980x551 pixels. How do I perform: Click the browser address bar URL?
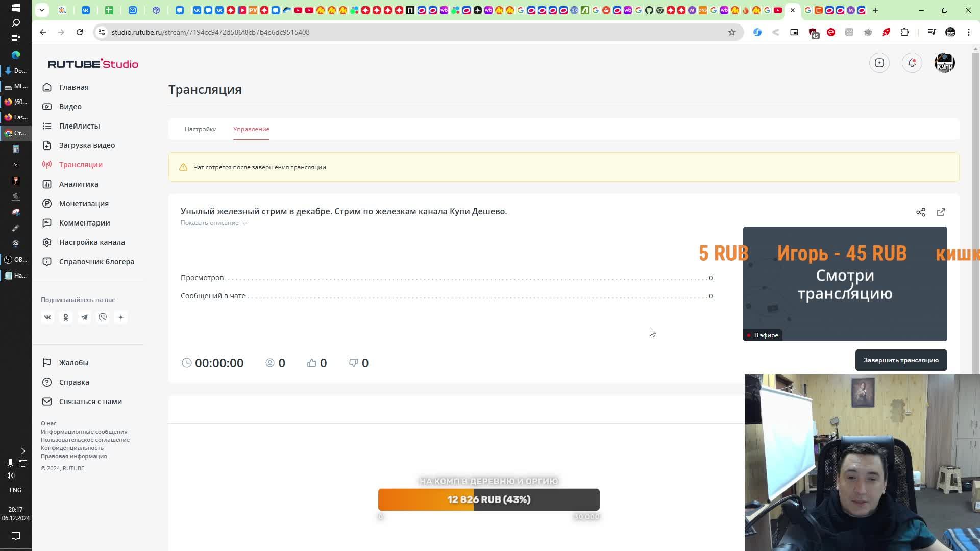pos(210,32)
